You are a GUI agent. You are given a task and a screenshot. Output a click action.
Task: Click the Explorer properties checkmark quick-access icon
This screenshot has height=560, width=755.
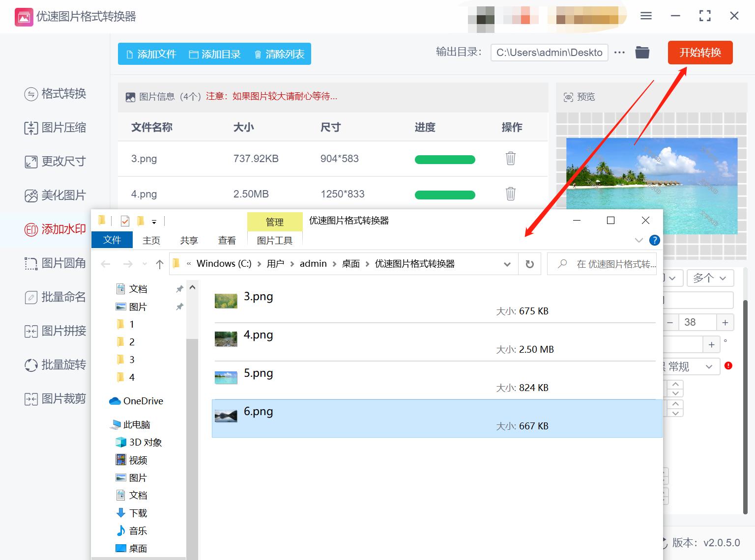tap(125, 221)
